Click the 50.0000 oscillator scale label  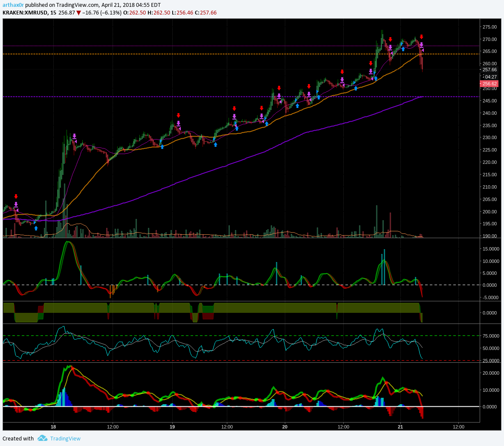pyautogui.click(x=491, y=349)
